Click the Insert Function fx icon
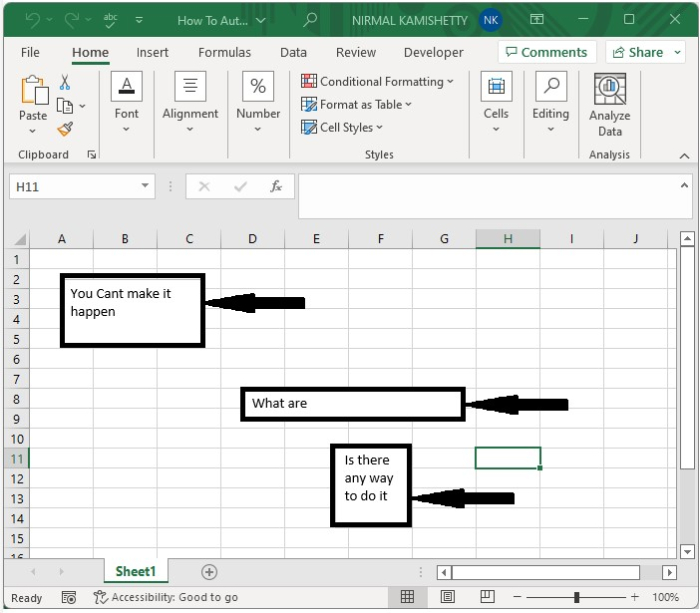The height and width of the screenshot is (613, 700). tap(276, 186)
